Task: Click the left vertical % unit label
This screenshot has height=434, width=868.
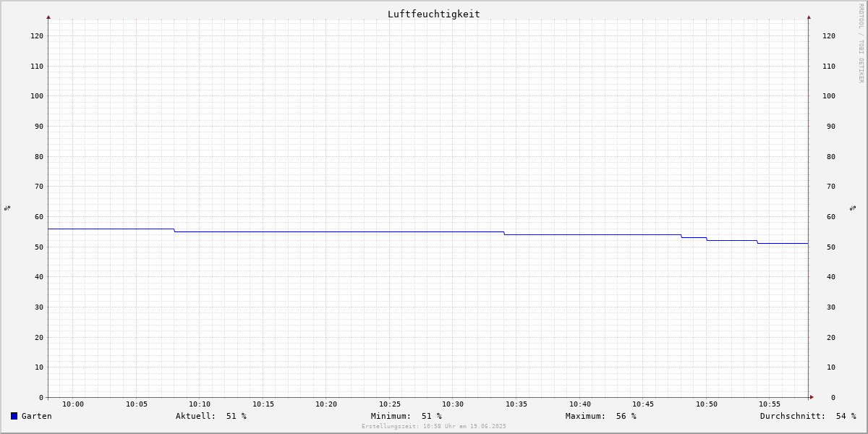Action: (7, 208)
